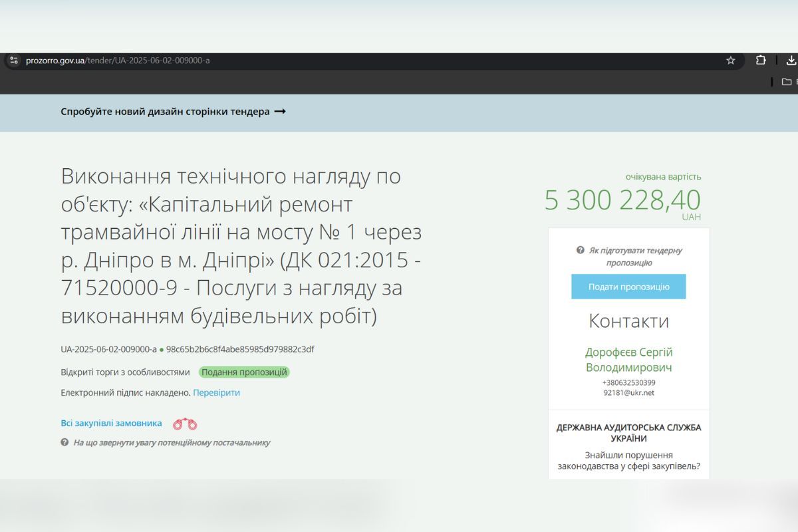
Task: Click 'Перевірити' to verify electronic signature
Action: pyautogui.click(x=216, y=392)
